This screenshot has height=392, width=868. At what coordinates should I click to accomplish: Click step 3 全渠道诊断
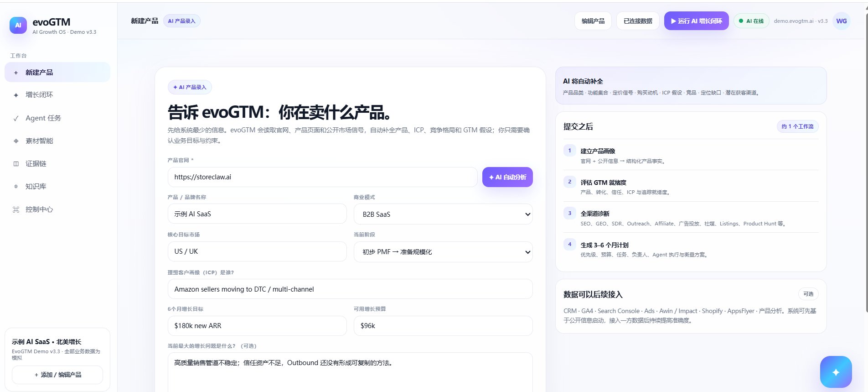coord(691,218)
